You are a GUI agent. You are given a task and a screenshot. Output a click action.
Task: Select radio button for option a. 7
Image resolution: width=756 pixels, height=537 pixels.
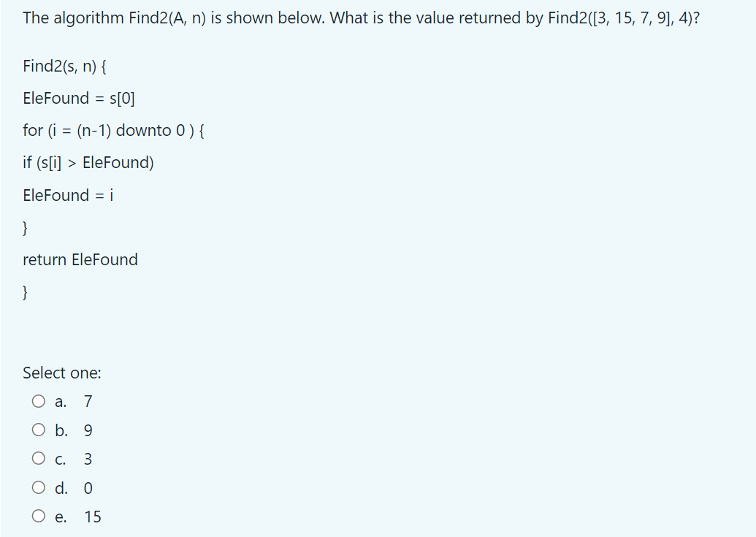tap(38, 400)
